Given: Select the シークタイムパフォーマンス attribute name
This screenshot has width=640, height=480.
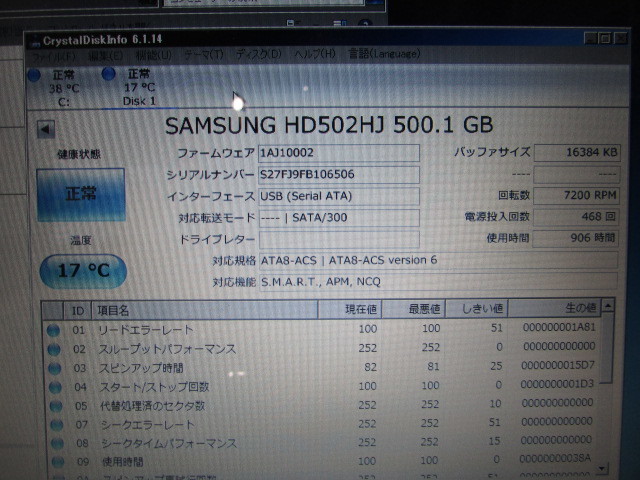Looking at the screenshot, I should pos(169,443).
